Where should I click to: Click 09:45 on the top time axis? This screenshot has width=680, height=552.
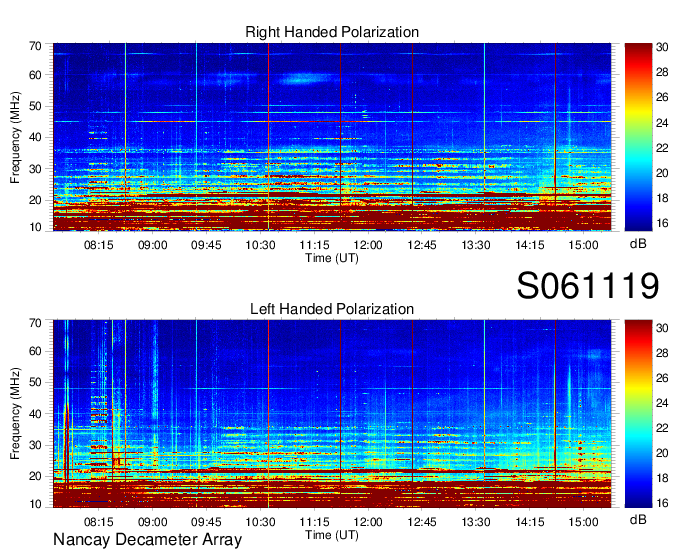point(206,245)
